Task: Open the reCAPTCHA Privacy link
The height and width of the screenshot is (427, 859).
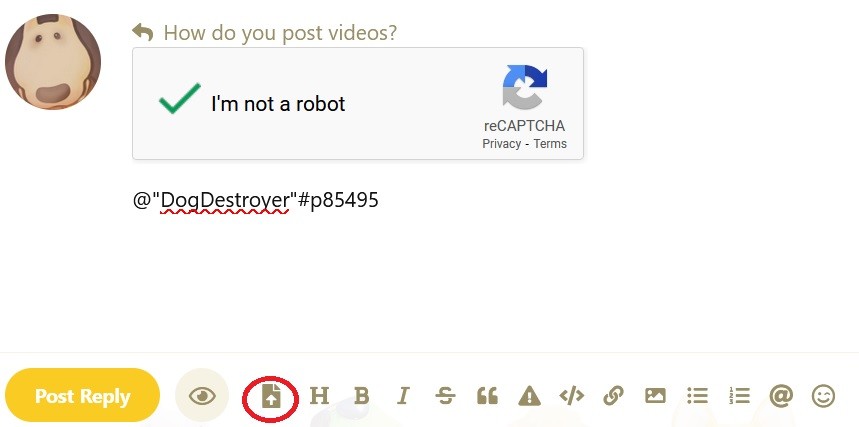Action: (x=501, y=144)
